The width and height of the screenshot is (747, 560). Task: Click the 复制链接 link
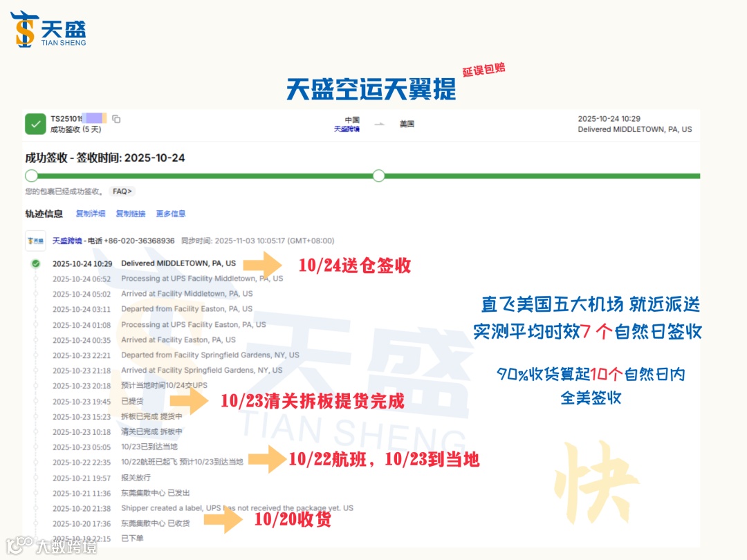tap(131, 214)
